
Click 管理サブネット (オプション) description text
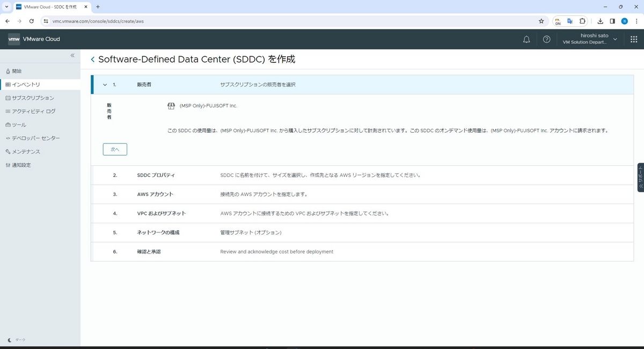click(251, 232)
